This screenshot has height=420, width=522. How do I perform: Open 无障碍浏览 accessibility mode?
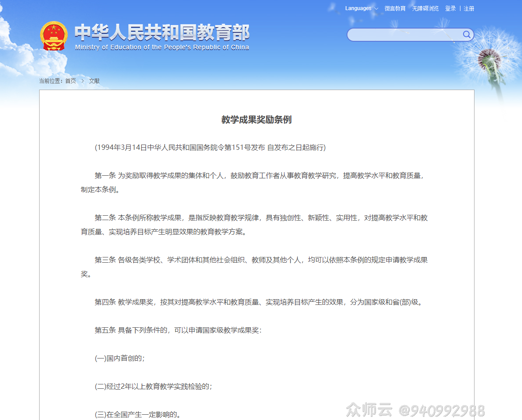(425, 8)
